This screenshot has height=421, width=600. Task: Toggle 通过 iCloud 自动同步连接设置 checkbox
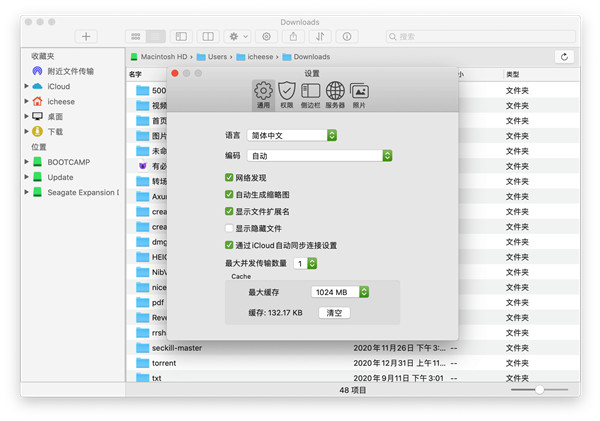click(x=230, y=245)
